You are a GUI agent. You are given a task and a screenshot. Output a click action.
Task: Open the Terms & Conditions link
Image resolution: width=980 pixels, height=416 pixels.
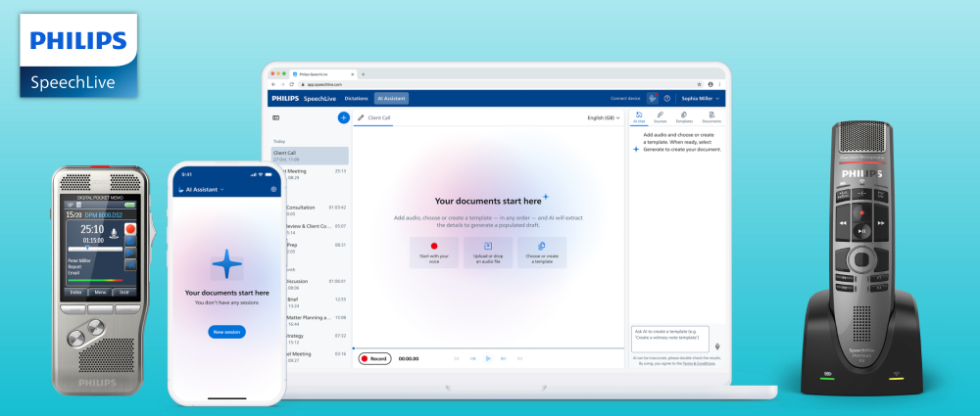[x=699, y=363]
